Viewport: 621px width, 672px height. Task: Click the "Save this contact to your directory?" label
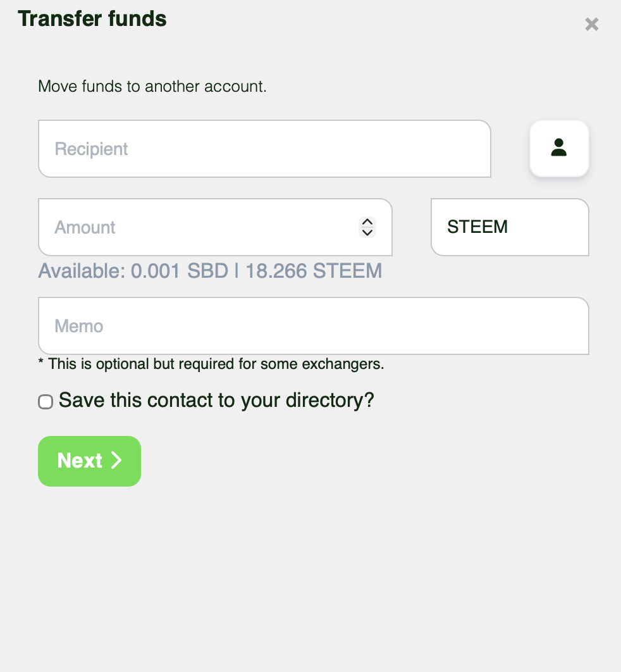coord(216,401)
